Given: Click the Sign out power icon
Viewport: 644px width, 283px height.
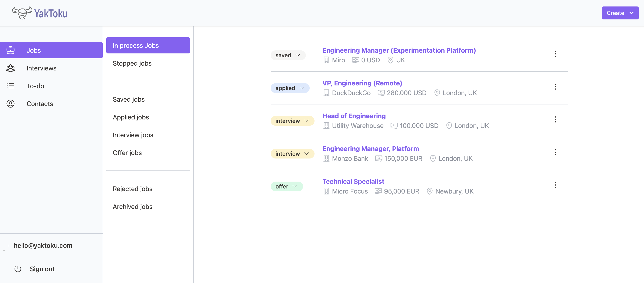Looking at the screenshot, I should [x=18, y=269].
